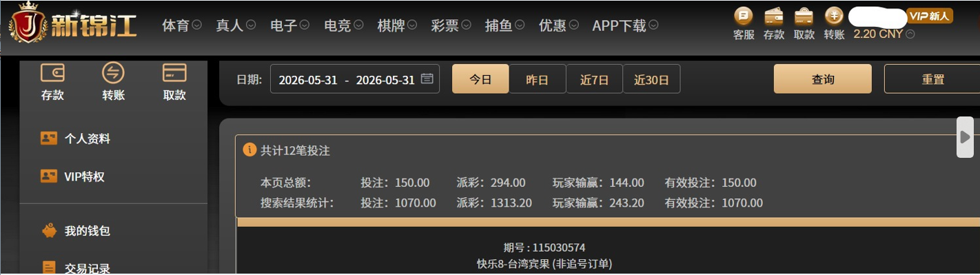Open the calendar icon in date field

coord(427,79)
